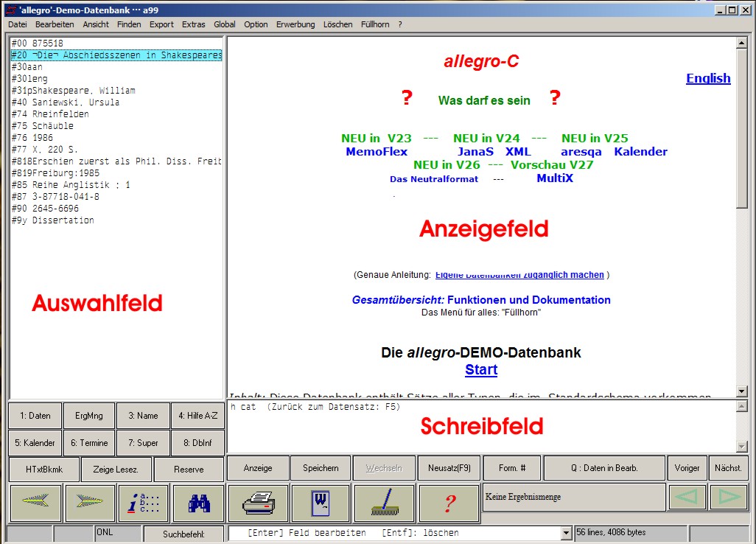This screenshot has width=756, height=544.
Task: Follow the English link
Action: pyautogui.click(x=708, y=78)
